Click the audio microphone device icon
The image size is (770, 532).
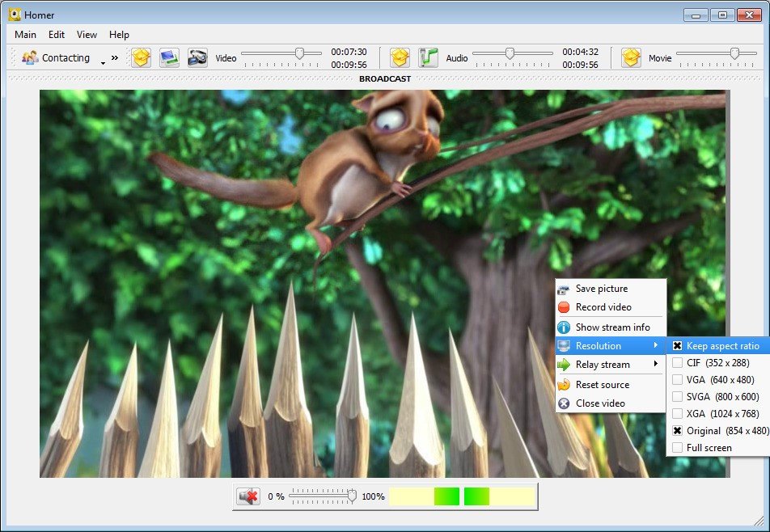coord(428,57)
